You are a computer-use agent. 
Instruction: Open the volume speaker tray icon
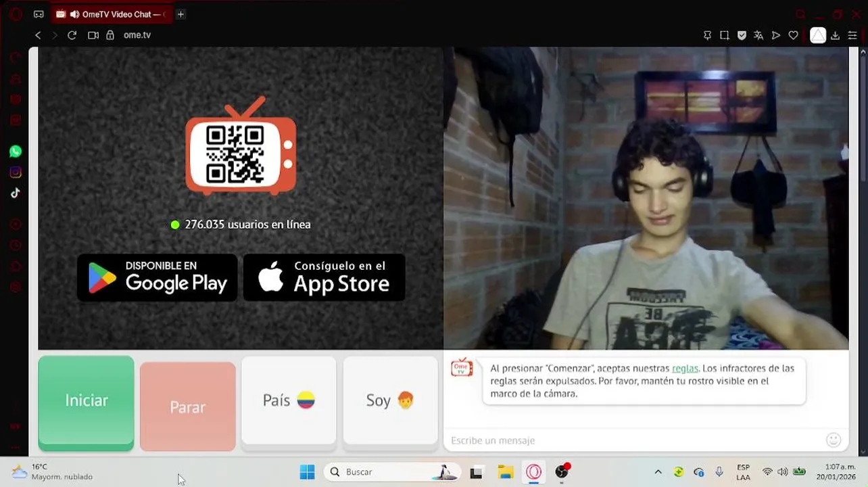[x=783, y=472]
